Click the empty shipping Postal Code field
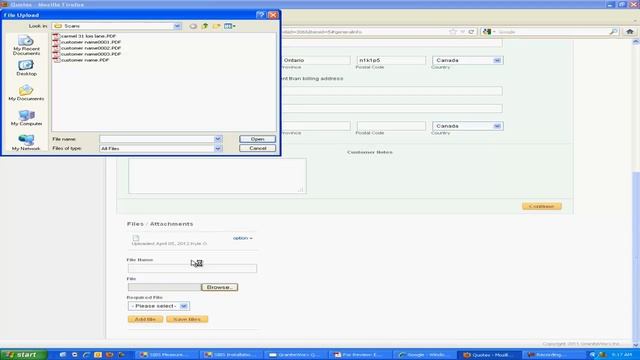 coord(391,126)
